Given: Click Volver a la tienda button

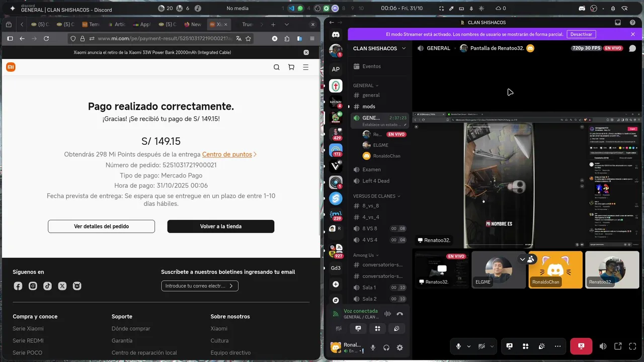Looking at the screenshot, I should (220, 226).
